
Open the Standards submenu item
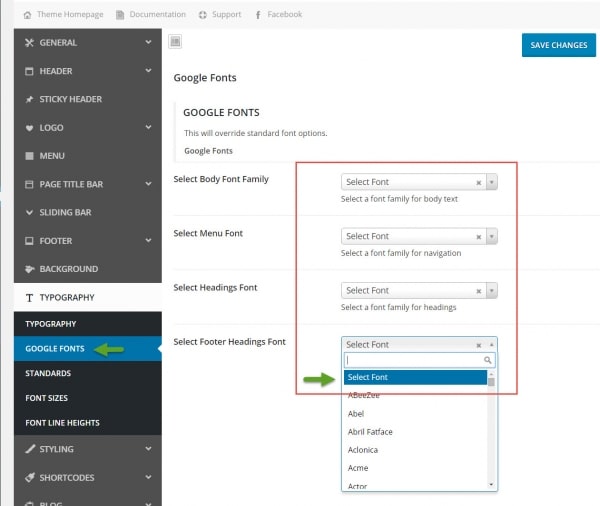click(88, 373)
